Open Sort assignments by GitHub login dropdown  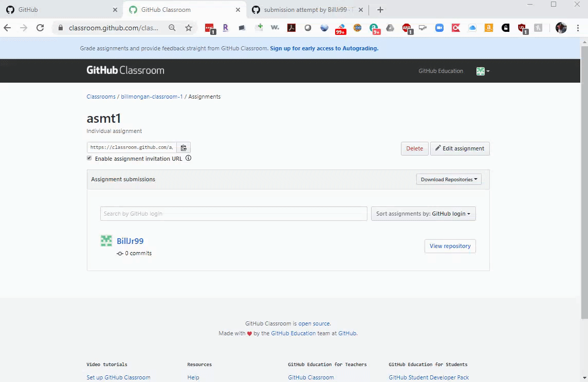click(x=424, y=214)
